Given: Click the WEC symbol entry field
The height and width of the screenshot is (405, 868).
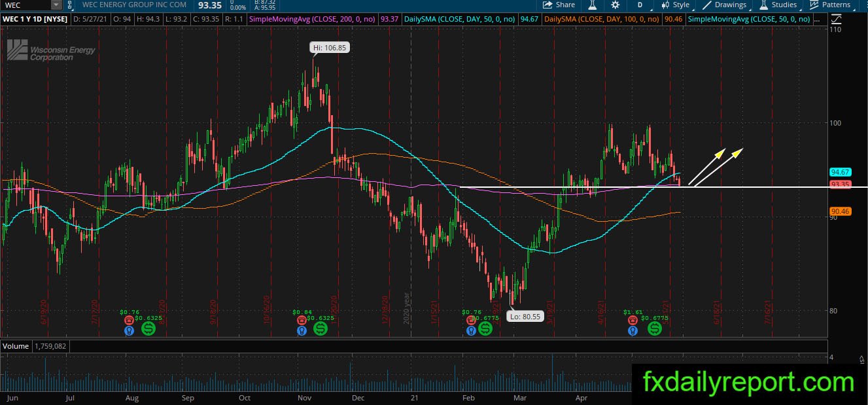Looking at the screenshot, I should [x=26, y=5].
